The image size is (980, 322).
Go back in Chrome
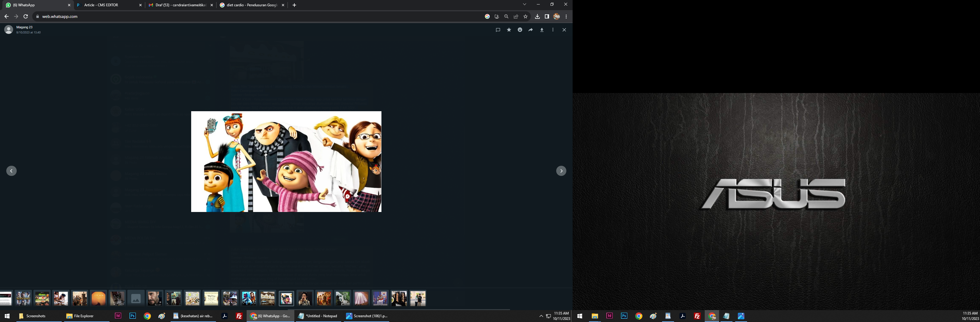[x=7, y=16]
